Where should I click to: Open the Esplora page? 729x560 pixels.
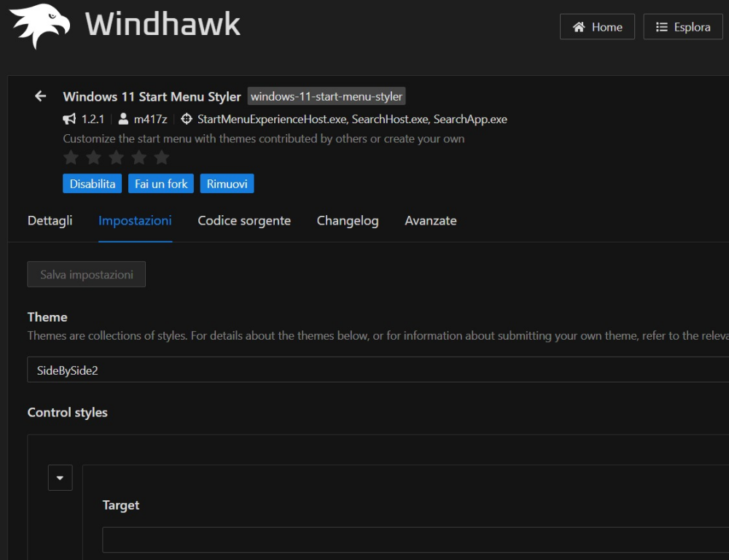(x=682, y=27)
